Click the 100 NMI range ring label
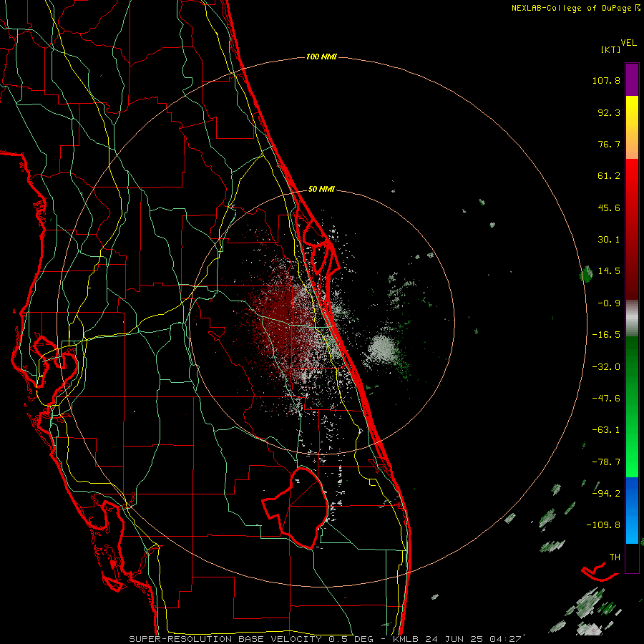Screen dimensions: 644x644 321,57
